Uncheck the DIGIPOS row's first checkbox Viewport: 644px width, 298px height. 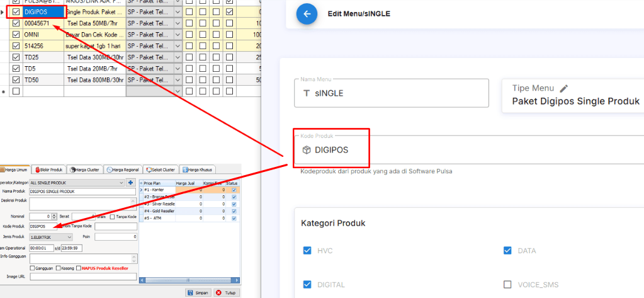click(x=16, y=13)
